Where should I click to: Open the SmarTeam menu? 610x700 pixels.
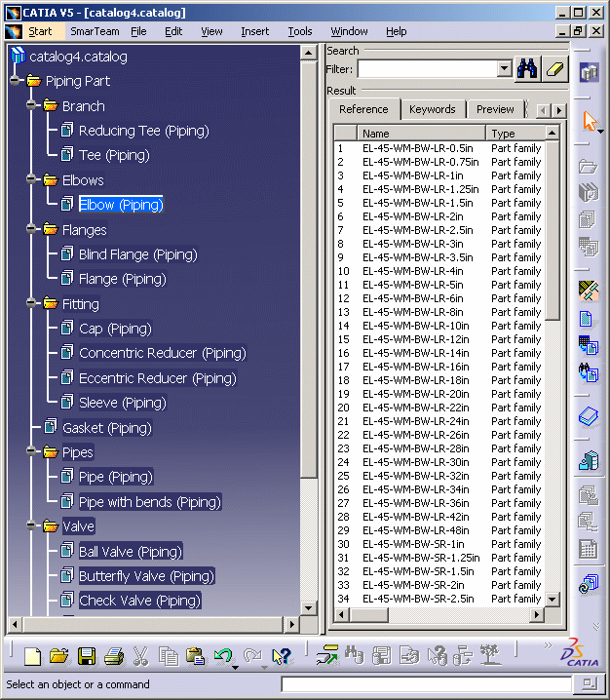tap(95, 31)
